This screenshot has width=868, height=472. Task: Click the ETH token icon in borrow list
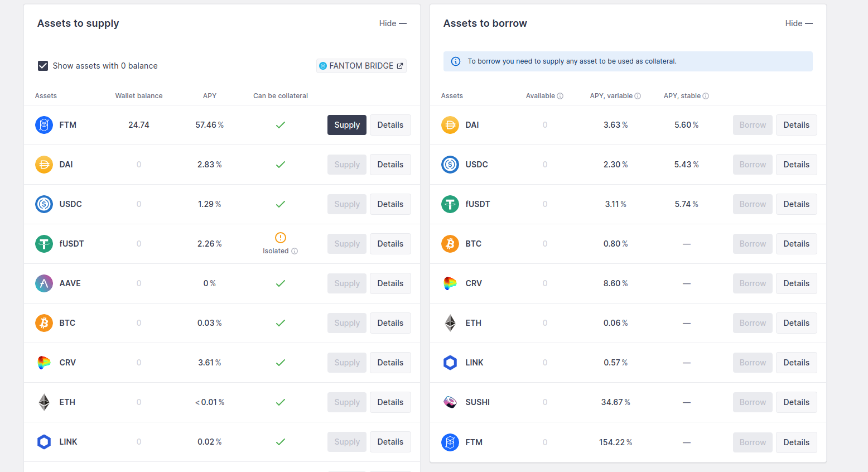(450, 323)
